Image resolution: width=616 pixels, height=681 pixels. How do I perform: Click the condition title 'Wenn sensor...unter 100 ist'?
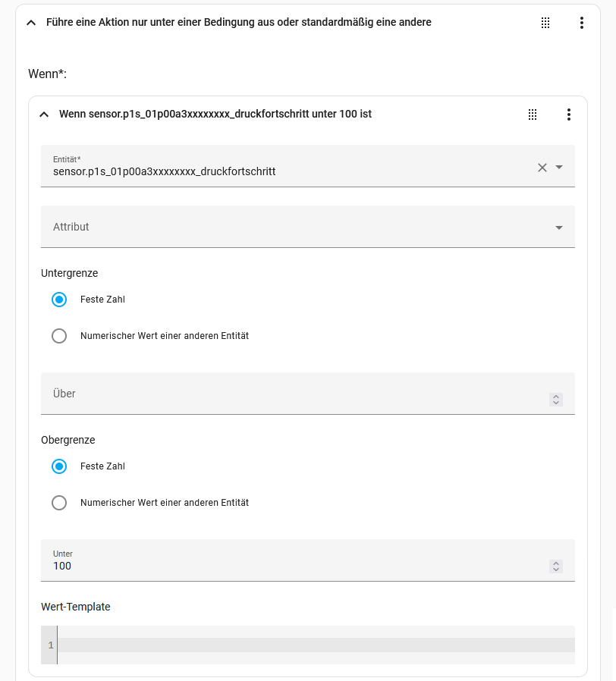pyautogui.click(x=215, y=115)
